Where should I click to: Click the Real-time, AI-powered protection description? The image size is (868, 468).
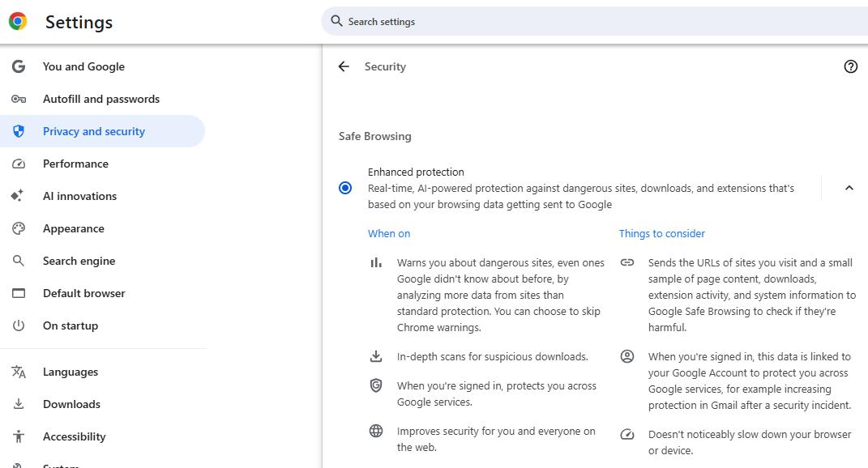[x=581, y=197]
